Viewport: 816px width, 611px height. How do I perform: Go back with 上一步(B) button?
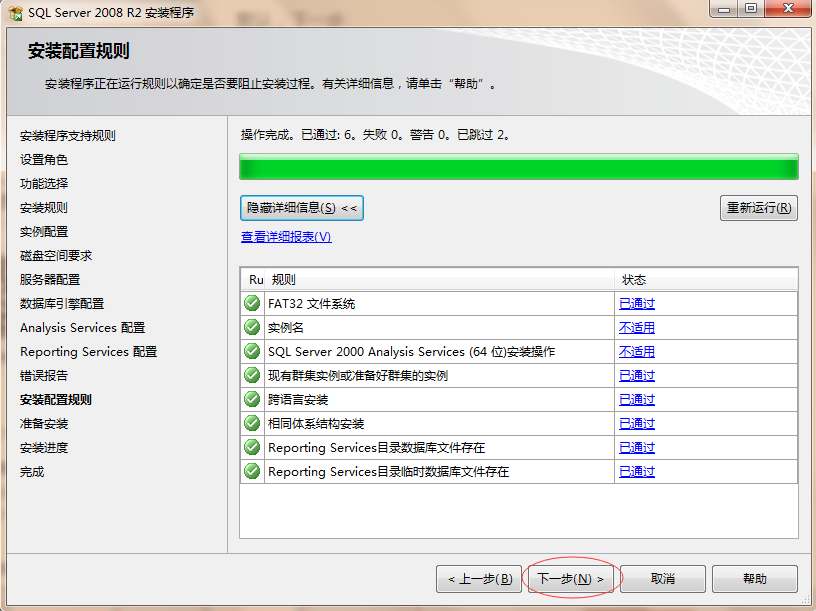coord(479,579)
